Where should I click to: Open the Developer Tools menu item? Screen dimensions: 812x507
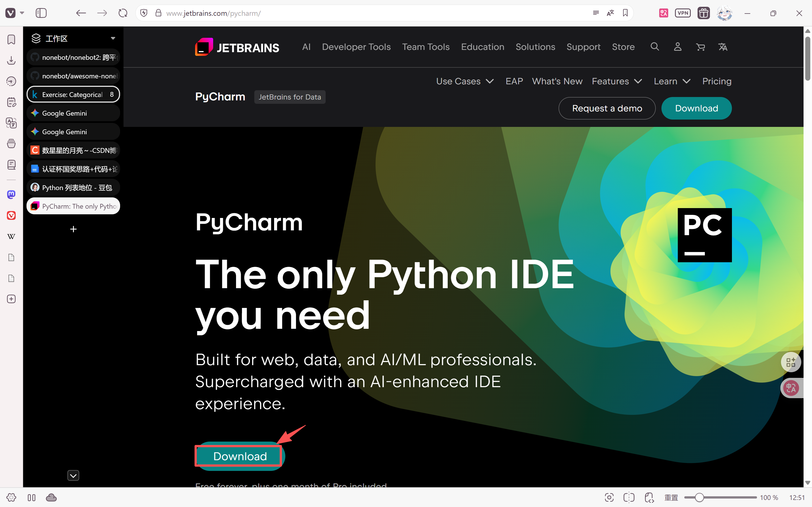(356, 47)
